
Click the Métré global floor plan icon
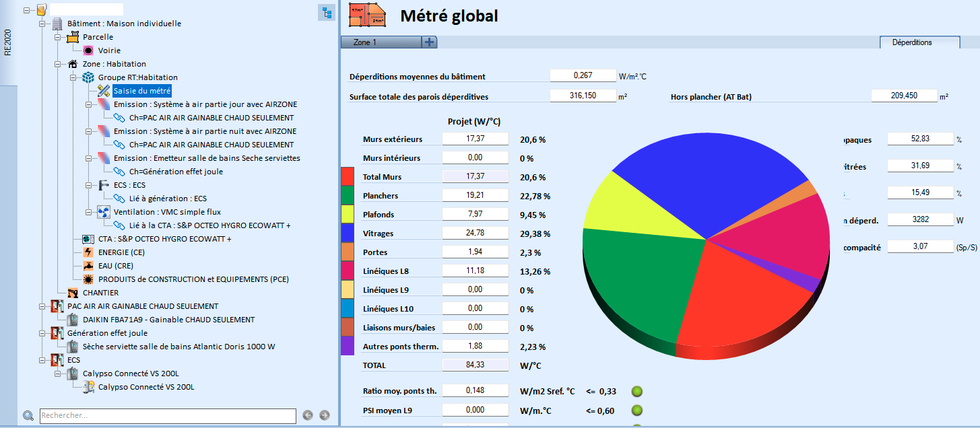pos(367,15)
